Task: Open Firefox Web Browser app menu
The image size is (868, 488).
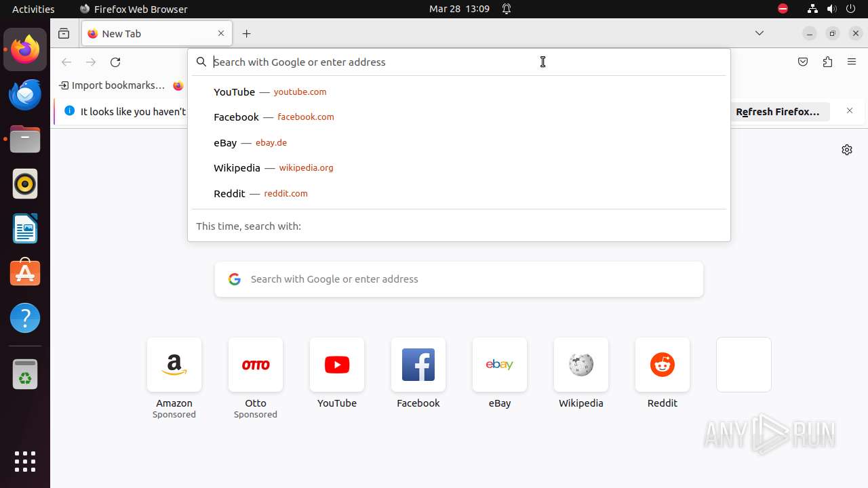Action: point(134,9)
